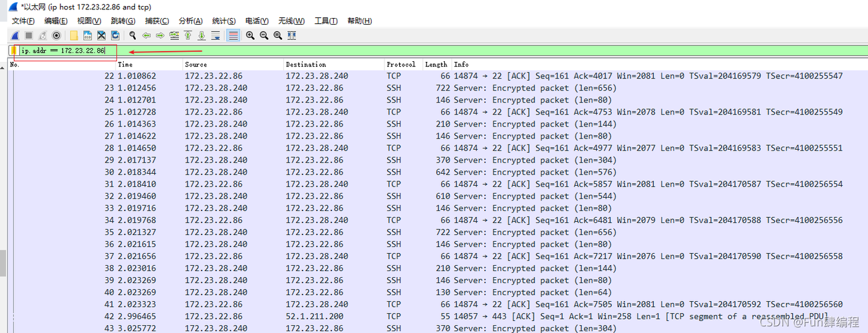Reset text to normal size

click(x=277, y=35)
